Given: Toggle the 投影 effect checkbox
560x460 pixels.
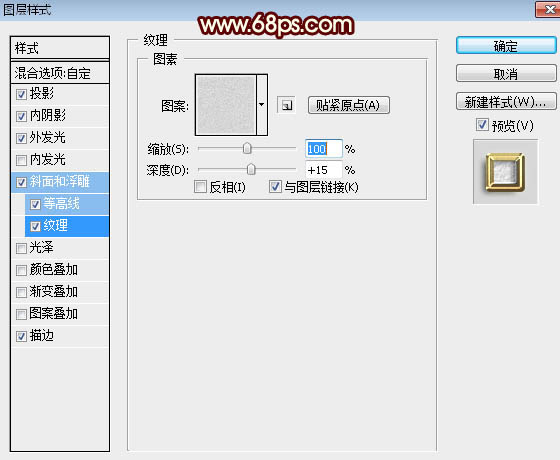Looking at the screenshot, I should point(21,94).
